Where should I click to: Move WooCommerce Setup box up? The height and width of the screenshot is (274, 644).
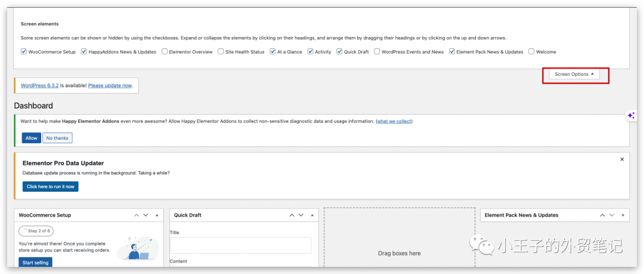pyautogui.click(x=137, y=215)
